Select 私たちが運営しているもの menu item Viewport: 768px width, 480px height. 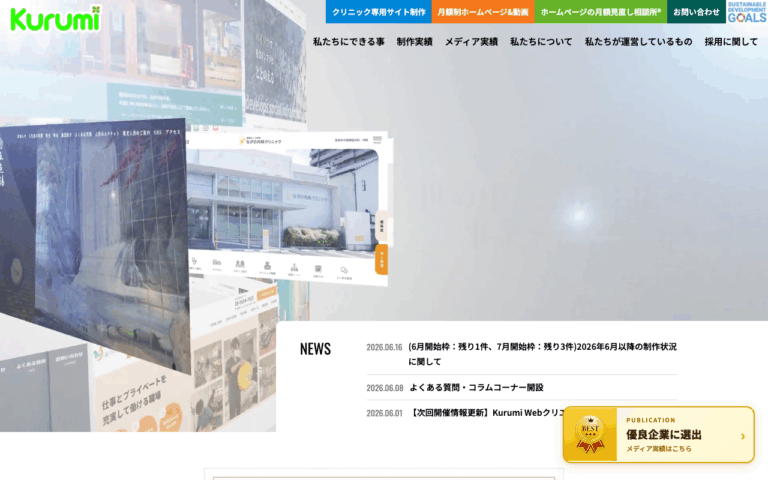[638, 42]
